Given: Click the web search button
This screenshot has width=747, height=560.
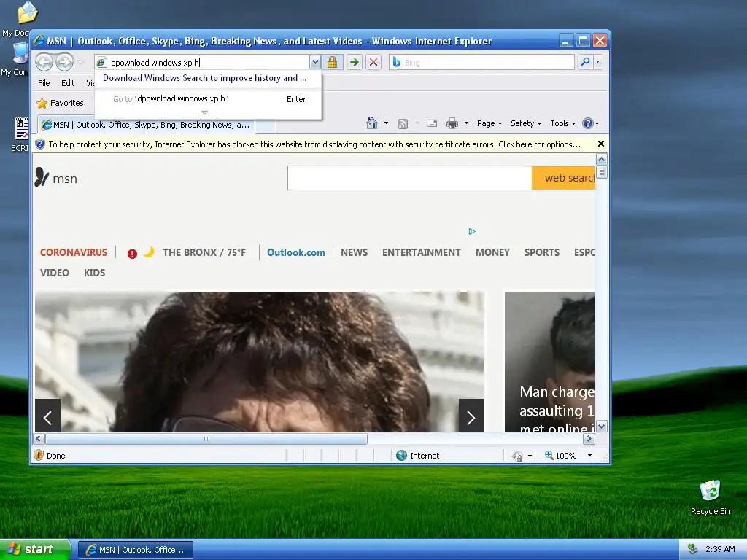Looking at the screenshot, I should pyautogui.click(x=564, y=178).
